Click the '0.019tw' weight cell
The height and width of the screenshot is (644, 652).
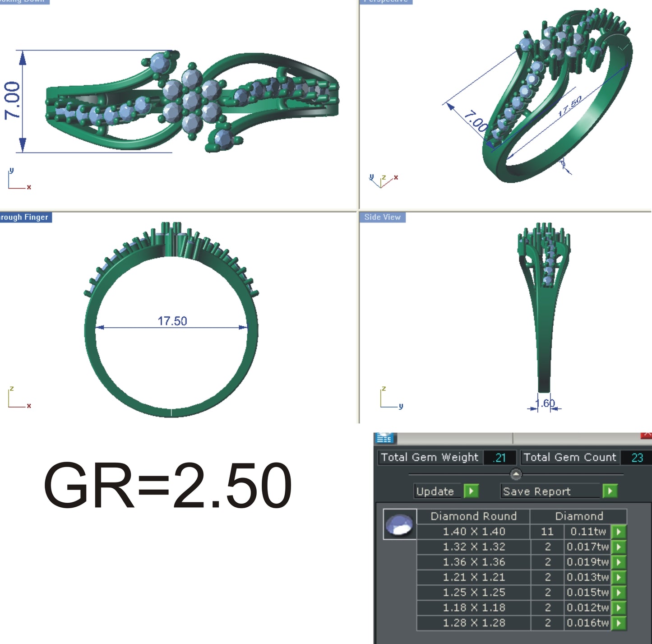[587, 562]
